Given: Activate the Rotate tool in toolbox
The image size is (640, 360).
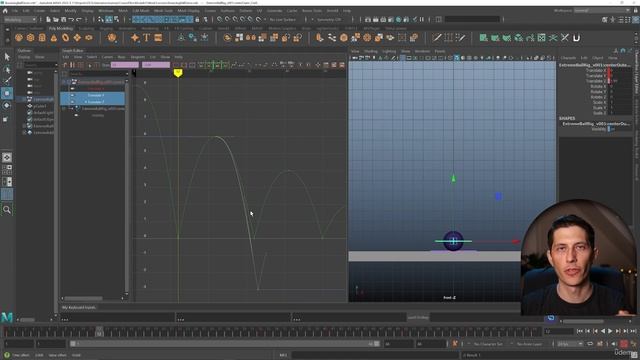Looking at the screenshot, I should click(7, 105).
